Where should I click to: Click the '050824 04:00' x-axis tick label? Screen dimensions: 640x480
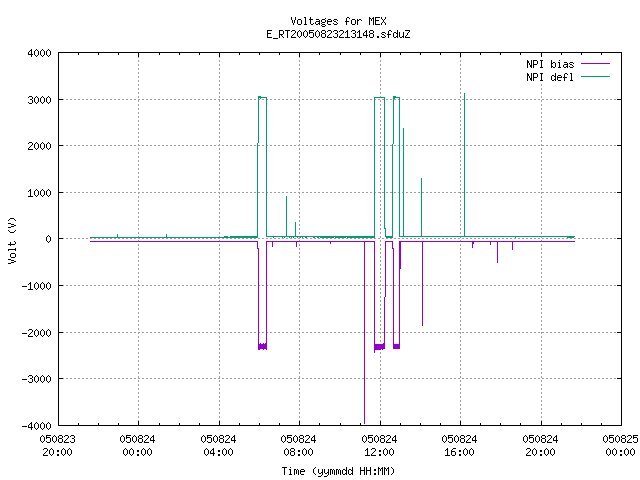click(x=218, y=446)
